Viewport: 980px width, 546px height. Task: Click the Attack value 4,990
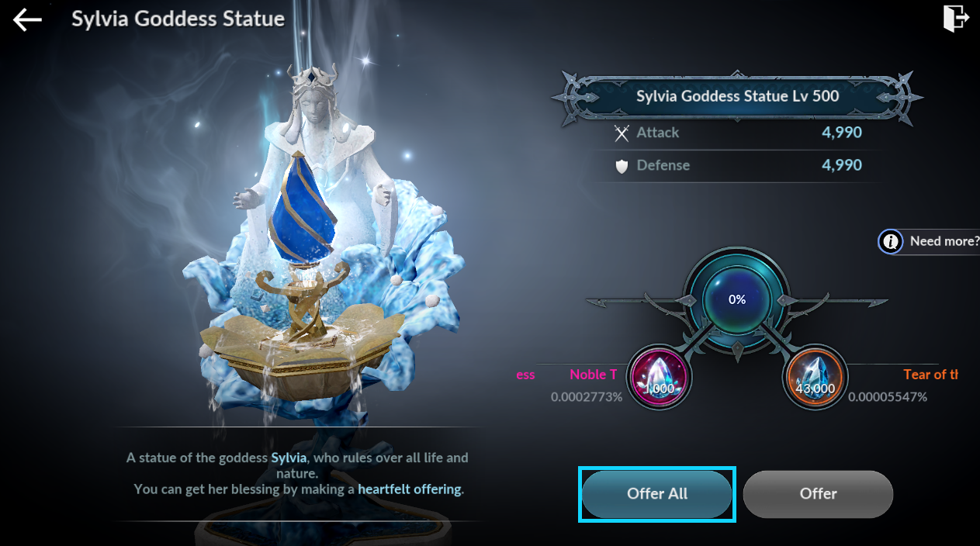[x=842, y=133]
